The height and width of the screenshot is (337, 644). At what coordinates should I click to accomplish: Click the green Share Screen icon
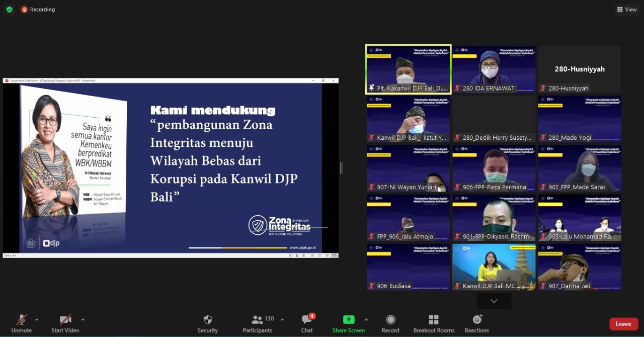(349, 320)
